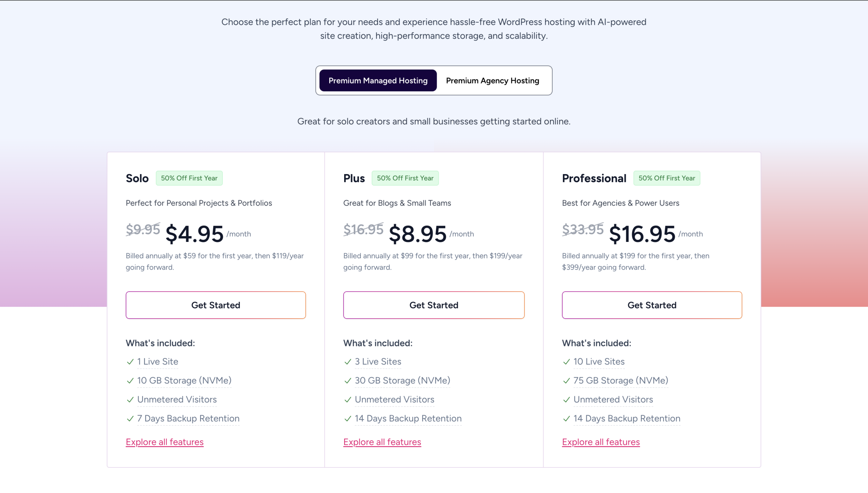The image size is (868, 493).
Task: Click the checkmark beside 75 GB Storage
Action: point(566,381)
